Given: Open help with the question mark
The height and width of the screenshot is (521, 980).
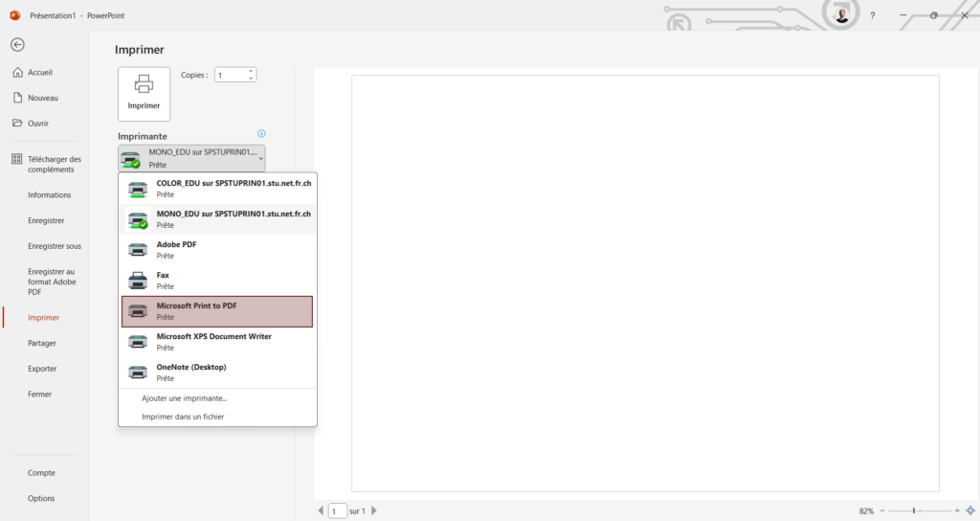Looking at the screenshot, I should [873, 15].
